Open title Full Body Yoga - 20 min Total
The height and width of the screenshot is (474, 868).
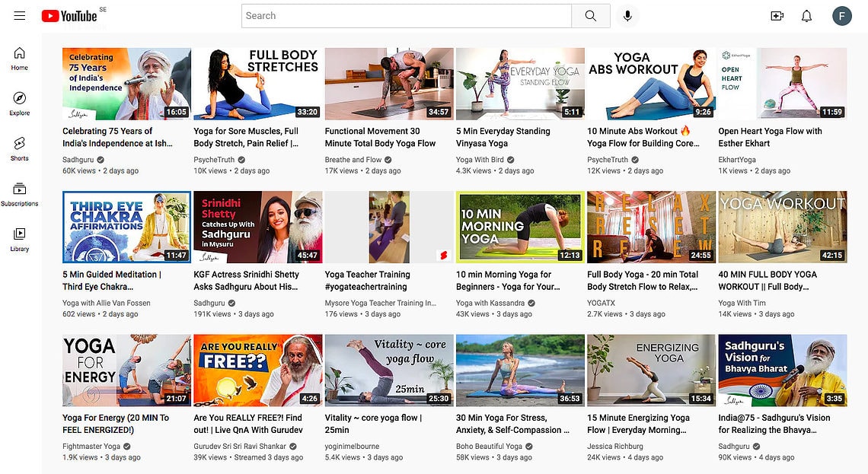pyautogui.click(x=643, y=281)
